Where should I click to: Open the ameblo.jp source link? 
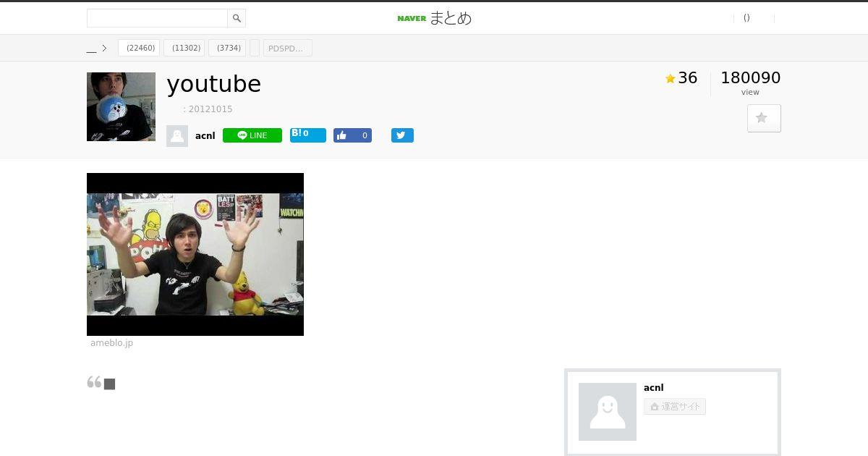pyautogui.click(x=111, y=343)
